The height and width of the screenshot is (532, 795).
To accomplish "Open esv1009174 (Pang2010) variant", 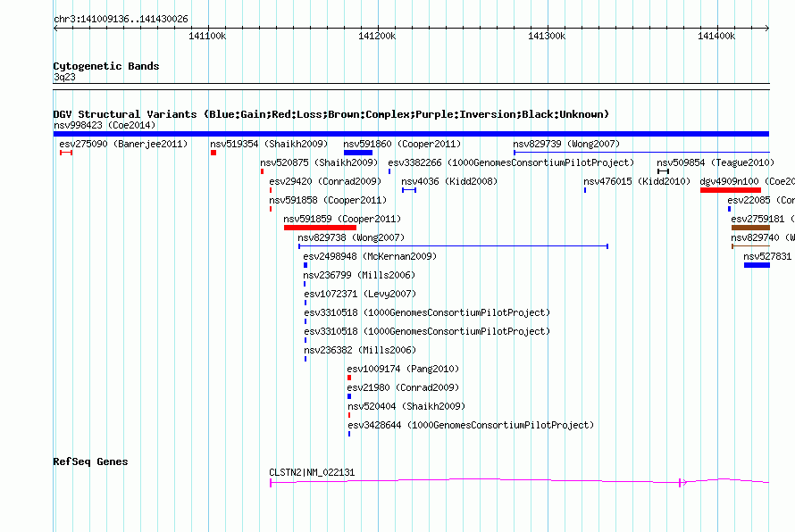I will 403,369.
